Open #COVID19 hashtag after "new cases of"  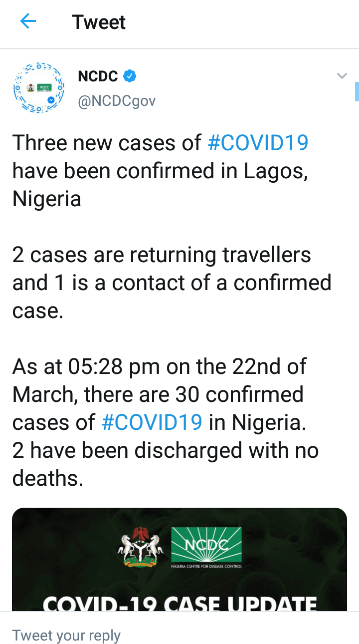pyautogui.click(x=258, y=143)
